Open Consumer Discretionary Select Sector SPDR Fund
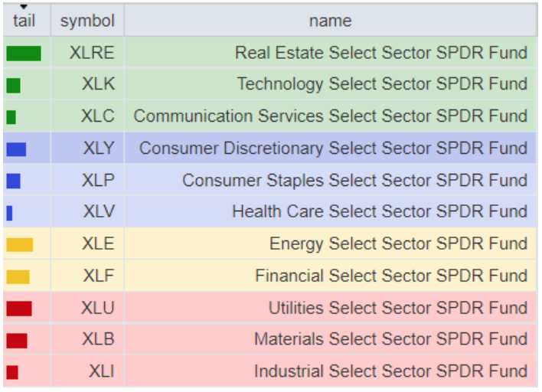Screen dimensions: 542x392 coord(333,149)
